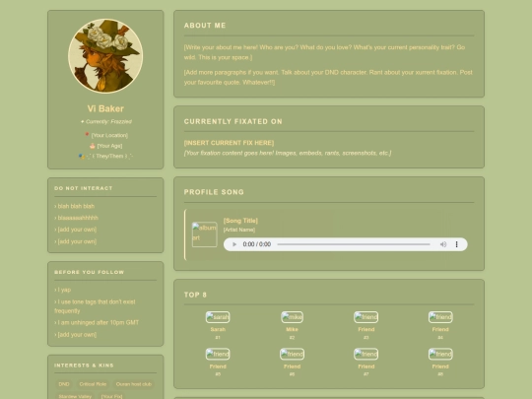Select the Ouran host club tag
The image size is (532, 399).
pos(134,384)
